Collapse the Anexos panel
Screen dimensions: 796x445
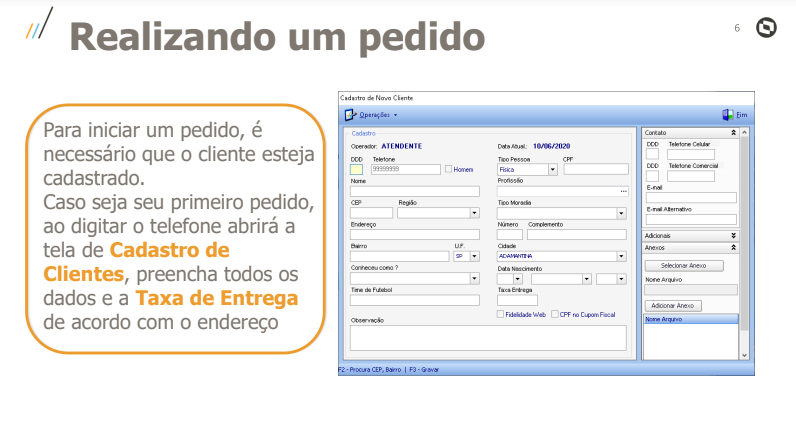[x=734, y=248]
